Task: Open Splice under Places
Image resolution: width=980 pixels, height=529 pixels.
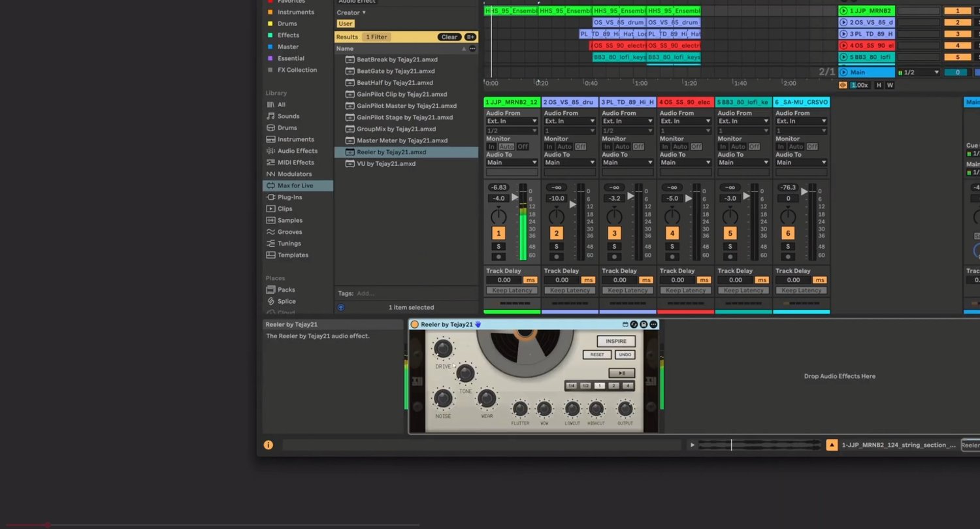Action: (x=286, y=301)
